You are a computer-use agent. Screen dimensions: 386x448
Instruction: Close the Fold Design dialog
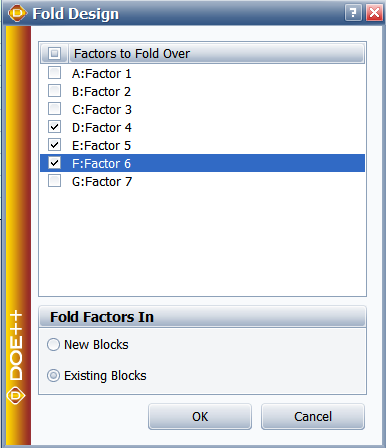[374, 13]
